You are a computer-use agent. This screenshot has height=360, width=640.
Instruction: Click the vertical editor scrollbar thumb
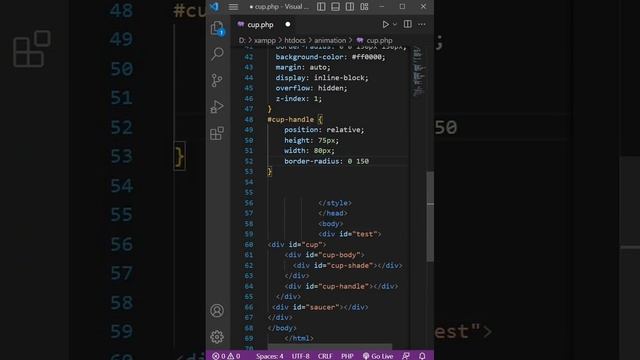click(430, 216)
